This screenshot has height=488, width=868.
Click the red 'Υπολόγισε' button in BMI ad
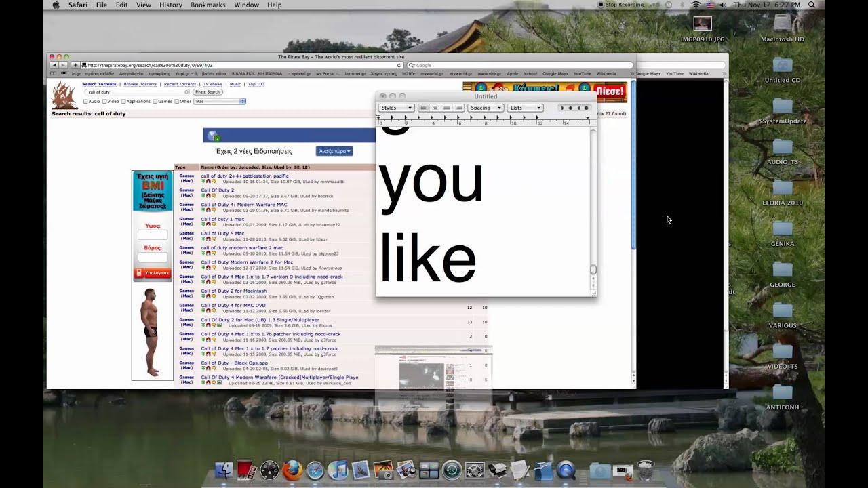coord(153,272)
